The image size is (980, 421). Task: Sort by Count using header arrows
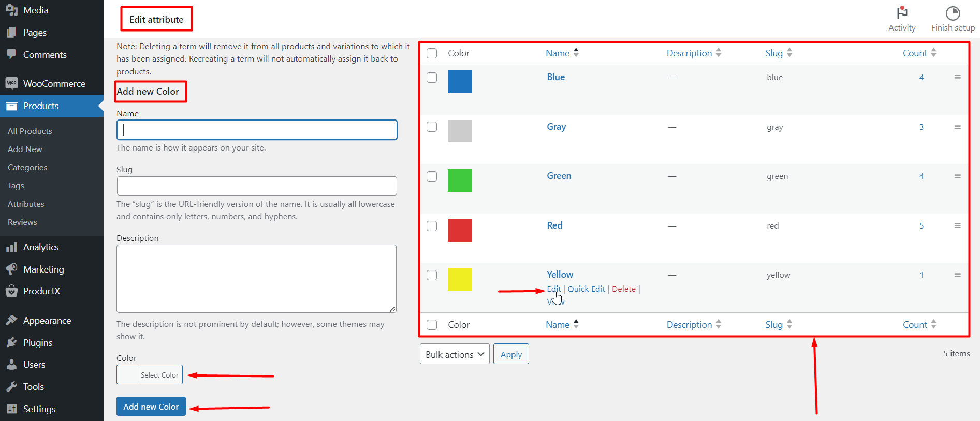[x=933, y=53]
